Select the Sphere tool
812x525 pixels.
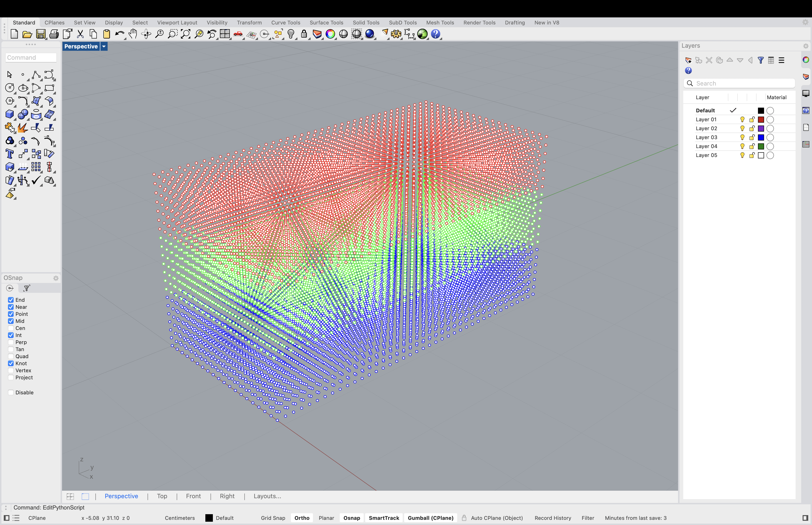[x=23, y=114]
